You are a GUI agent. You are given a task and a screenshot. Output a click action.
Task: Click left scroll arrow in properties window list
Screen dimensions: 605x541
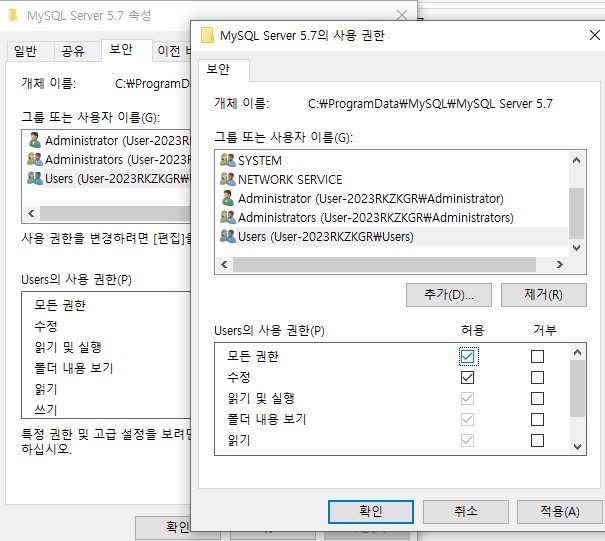tap(32, 213)
